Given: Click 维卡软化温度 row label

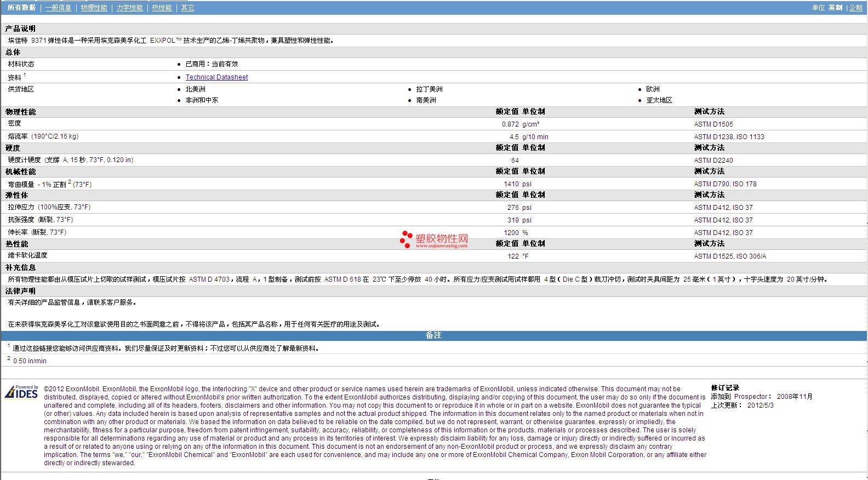Looking at the screenshot, I should [x=27, y=255].
